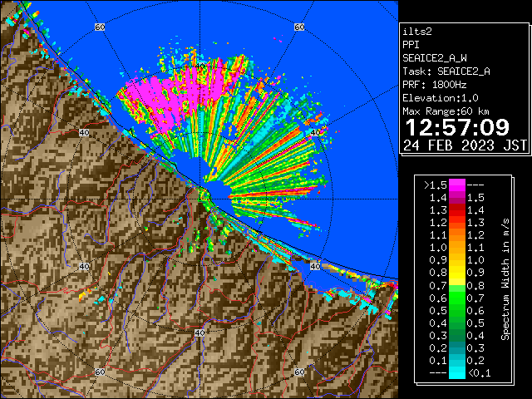Click the radar site name "ilts2"
Image resolution: width=532 pixels, height=399 pixels.
point(417,32)
